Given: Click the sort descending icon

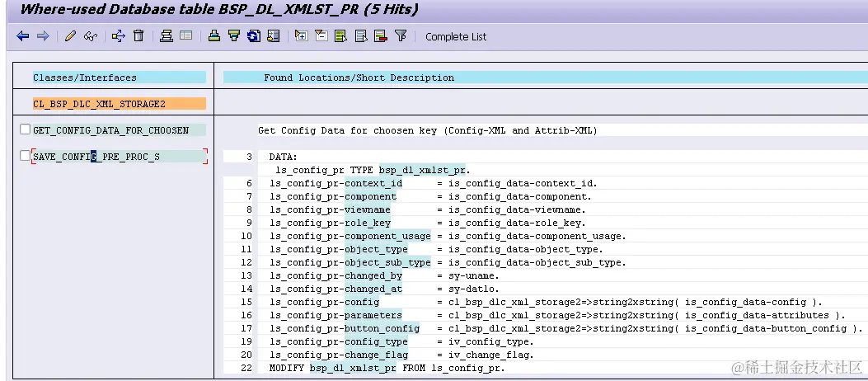Looking at the screenshot, I should point(234,36).
